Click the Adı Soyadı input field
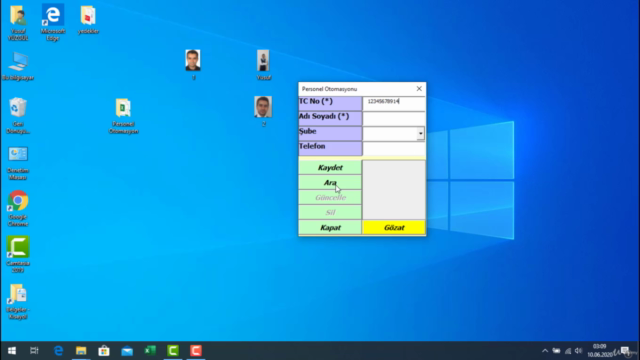The image size is (640, 360). (394, 119)
